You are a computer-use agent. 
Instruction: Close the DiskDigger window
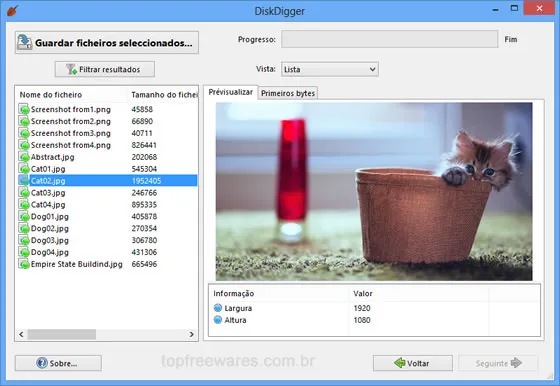pyautogui.click(x=539, y=8)
